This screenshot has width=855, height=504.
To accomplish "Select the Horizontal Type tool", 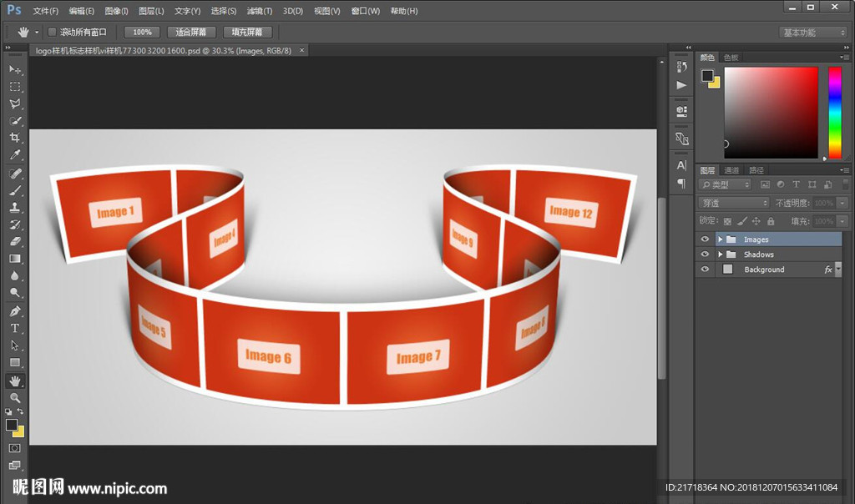I will [x=15, y=328].
